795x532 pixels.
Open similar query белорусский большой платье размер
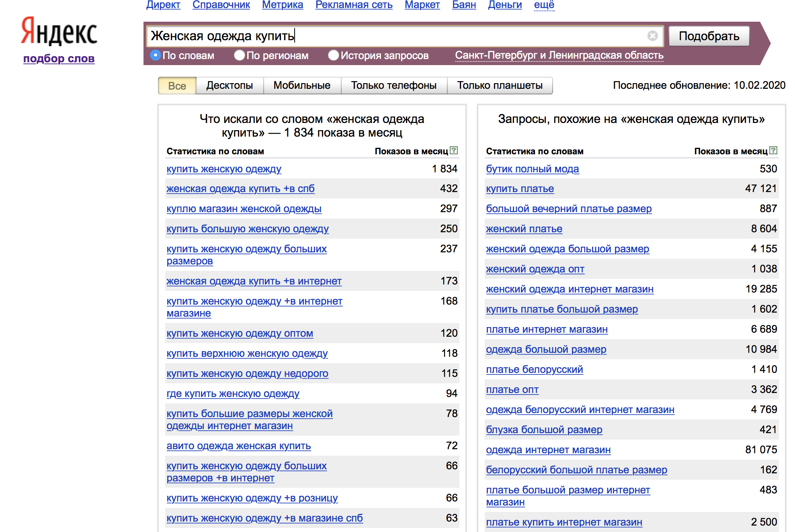pos(577,470)
